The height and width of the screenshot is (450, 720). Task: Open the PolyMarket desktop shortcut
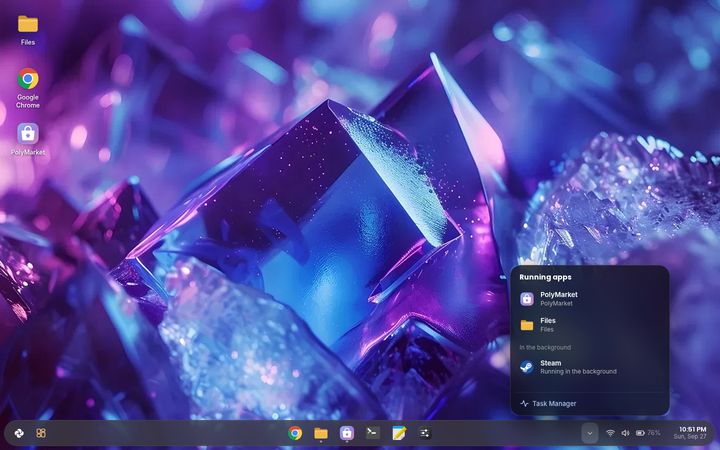click(x=28, y=140)
